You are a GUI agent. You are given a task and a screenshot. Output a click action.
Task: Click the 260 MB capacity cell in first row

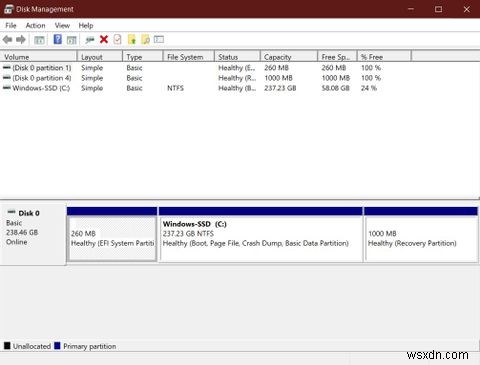(x=276, y=68)
